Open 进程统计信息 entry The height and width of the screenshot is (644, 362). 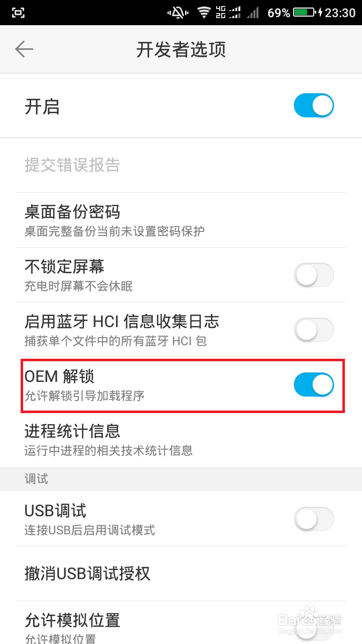tap(181, 439)
